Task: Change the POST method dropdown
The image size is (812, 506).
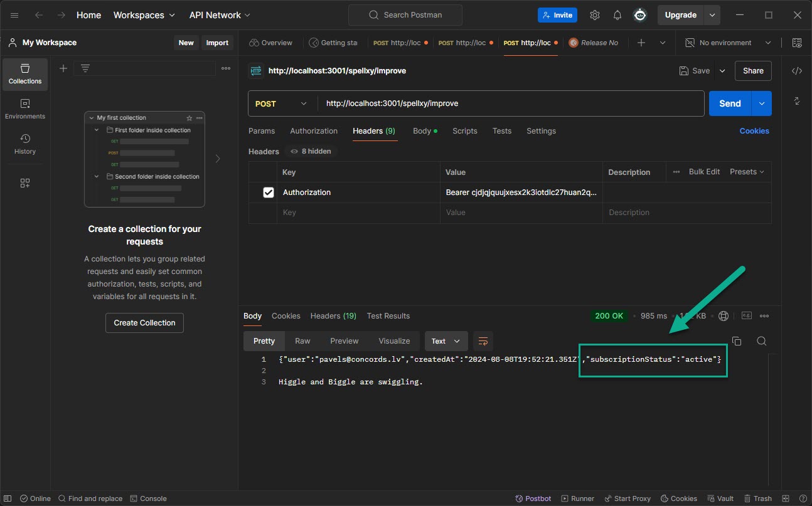Action: (282, 103)
